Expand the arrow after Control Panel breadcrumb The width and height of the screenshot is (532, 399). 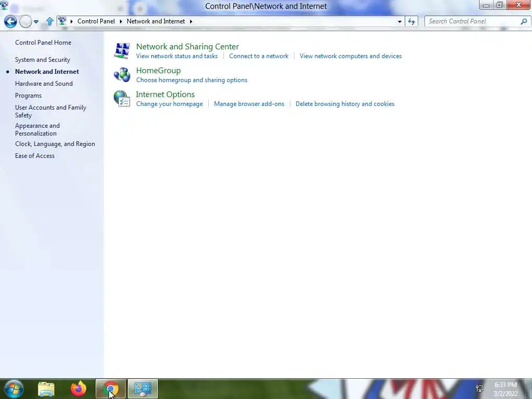pos(121,21)
